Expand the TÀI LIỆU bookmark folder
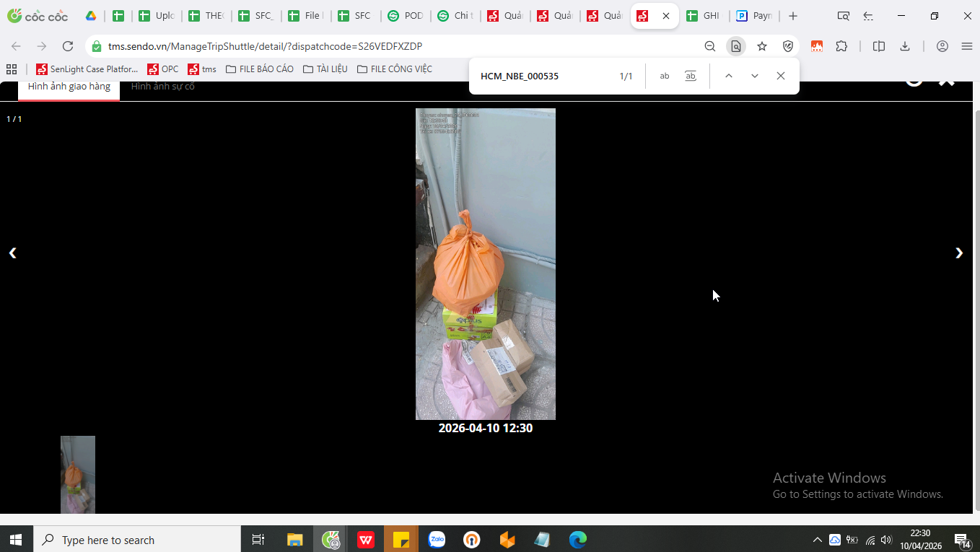 (325, 69)
